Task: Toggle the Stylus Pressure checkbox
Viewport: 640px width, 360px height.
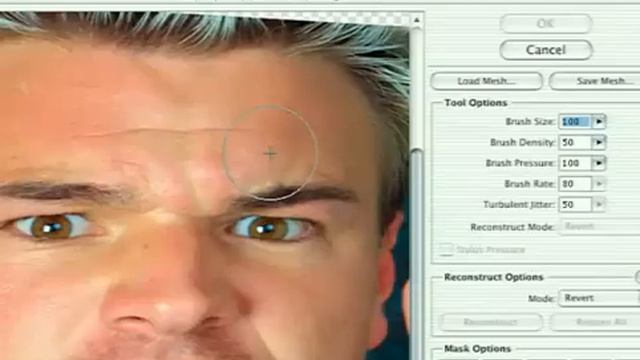Action: pyautogui.click(x=446, y=249)
